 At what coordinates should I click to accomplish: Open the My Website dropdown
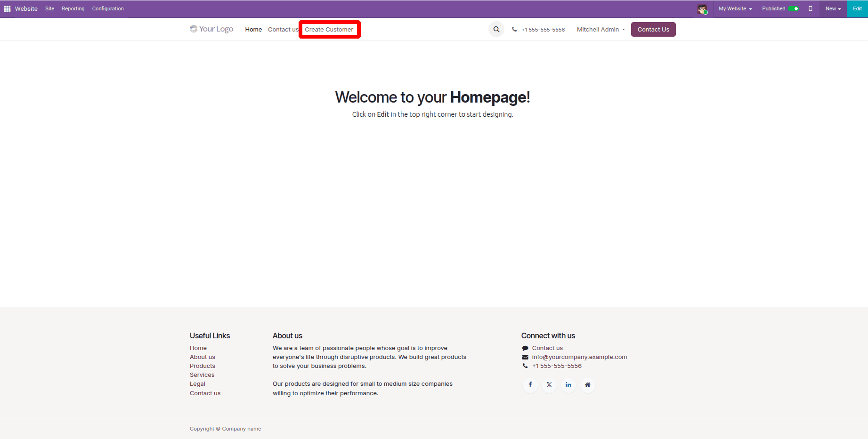pos(734,8)
